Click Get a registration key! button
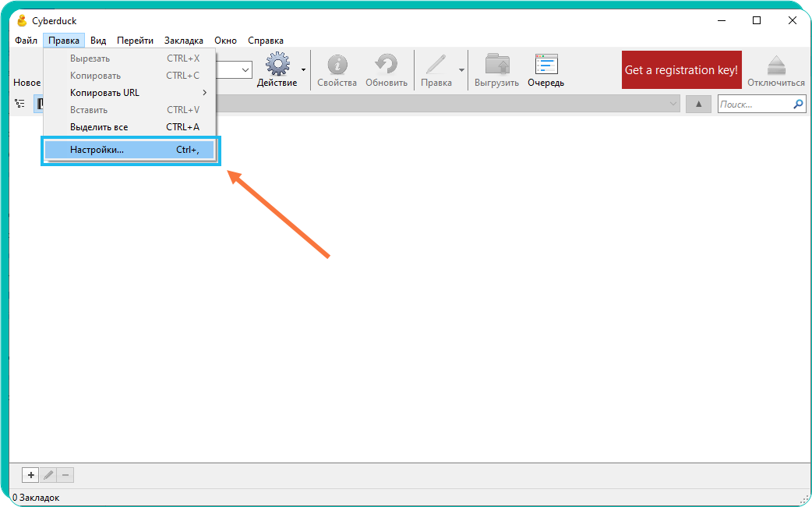The height and width of the screenshot is (507, 812). pyautogui.click(x=682, y=70)
